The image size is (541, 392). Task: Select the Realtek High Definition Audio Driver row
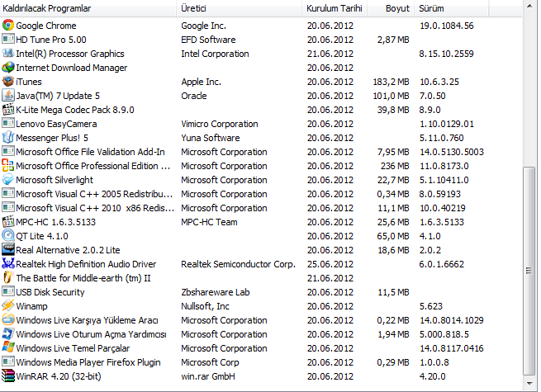[86, 264]
